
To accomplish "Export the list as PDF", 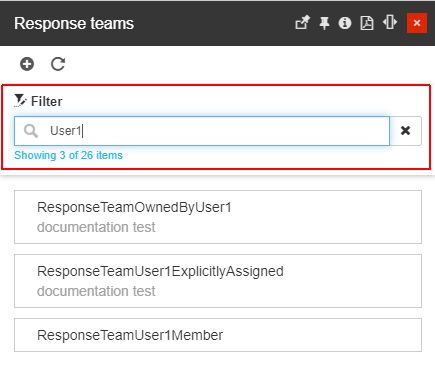I will click(367, 23).
